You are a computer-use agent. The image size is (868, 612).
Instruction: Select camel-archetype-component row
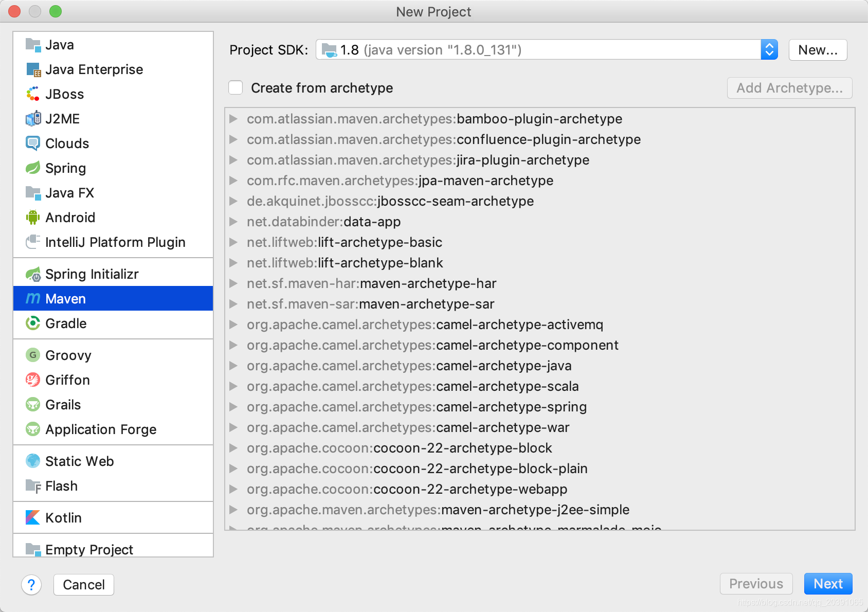539,345
